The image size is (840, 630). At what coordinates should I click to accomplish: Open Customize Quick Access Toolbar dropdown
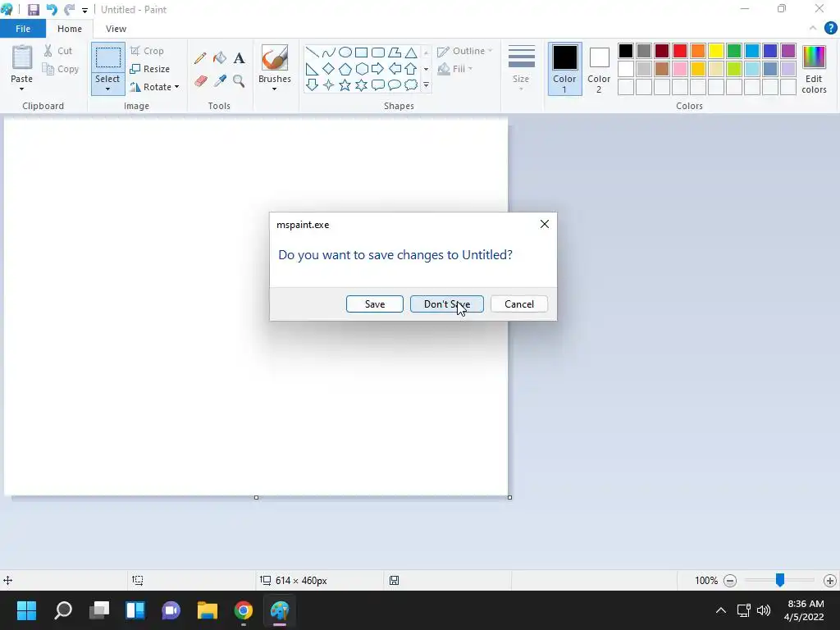point(84,10)
